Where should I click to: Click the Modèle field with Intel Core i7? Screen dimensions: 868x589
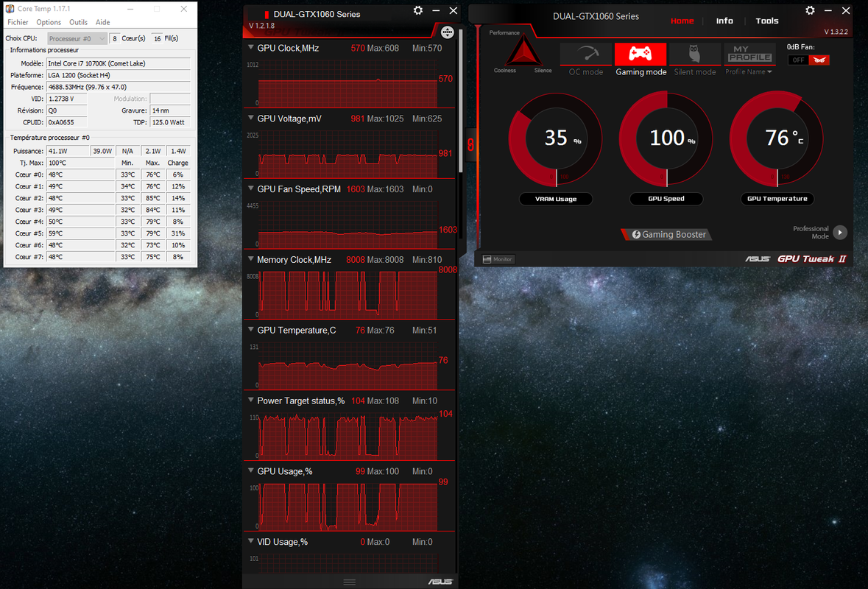(x=119, y=63)
